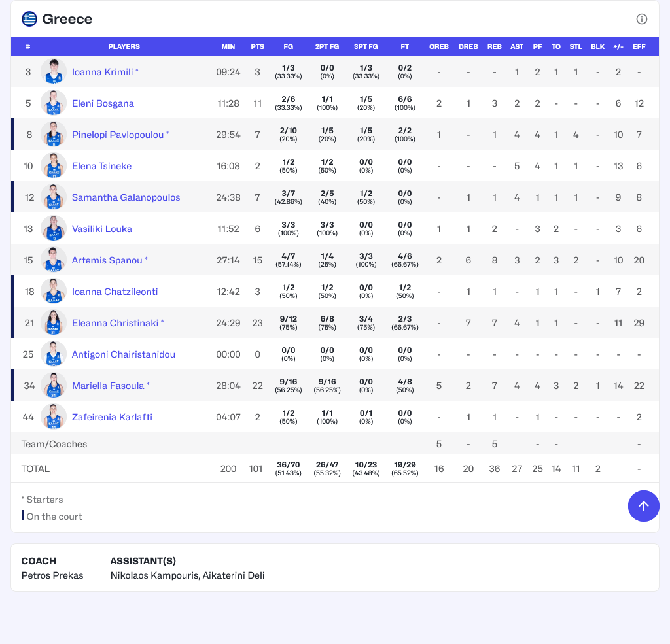Click the REB column header
The image size is (670, 644).
tap(495, 47)
